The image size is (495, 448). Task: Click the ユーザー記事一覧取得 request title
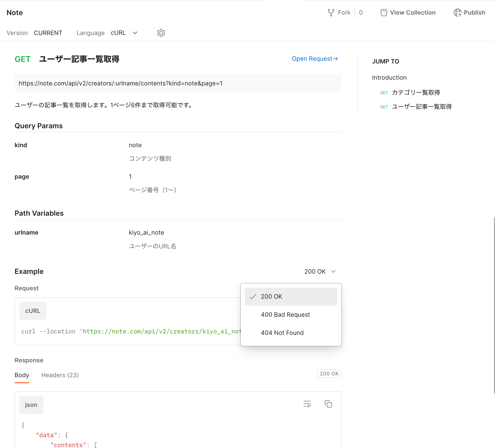click(79, 59)
